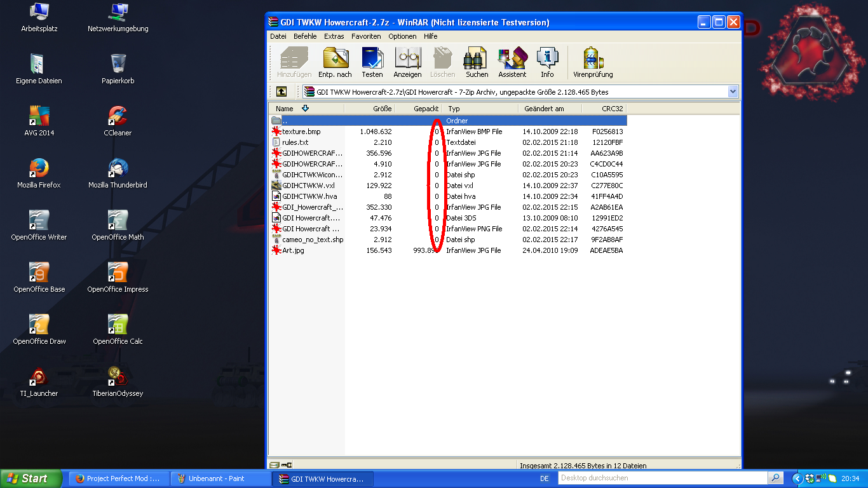Open OpenOffice Impress shortcut
Screen dimensions: 868x488
[x=118, y=278]
